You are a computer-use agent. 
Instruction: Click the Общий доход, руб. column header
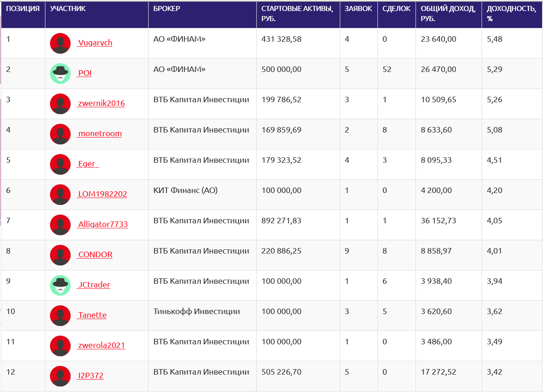click(448, 14)
